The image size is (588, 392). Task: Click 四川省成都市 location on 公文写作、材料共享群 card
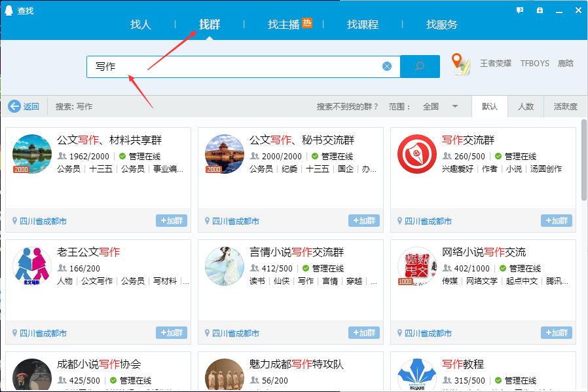tap(43, 221)
